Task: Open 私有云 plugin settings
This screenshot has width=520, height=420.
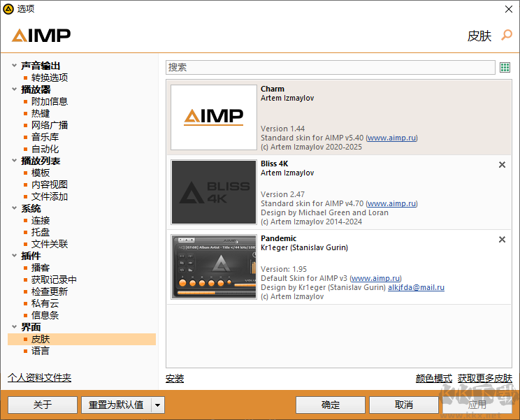Action: 45,304
